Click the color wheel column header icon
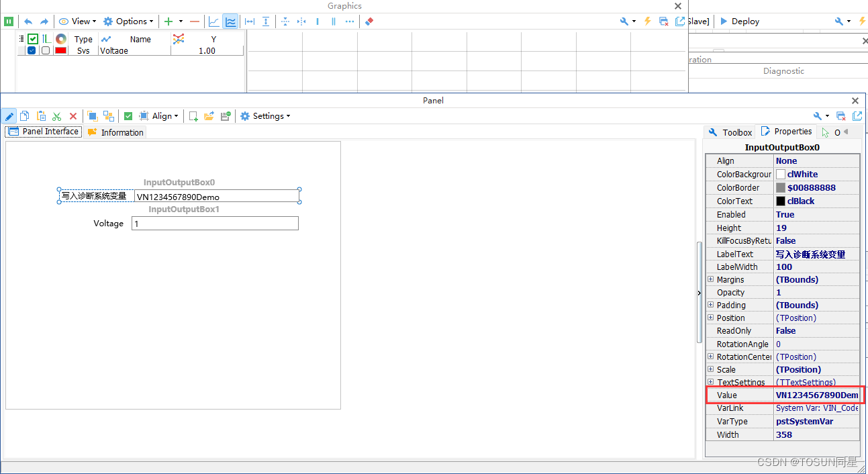This screenshot has width=868, height=474. [x=61, y=39]
